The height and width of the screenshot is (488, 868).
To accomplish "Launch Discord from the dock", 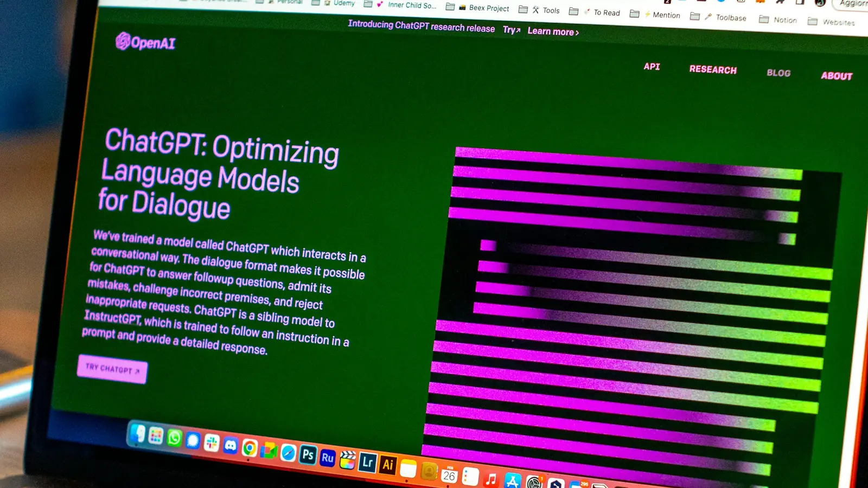I will pos(231,446).
